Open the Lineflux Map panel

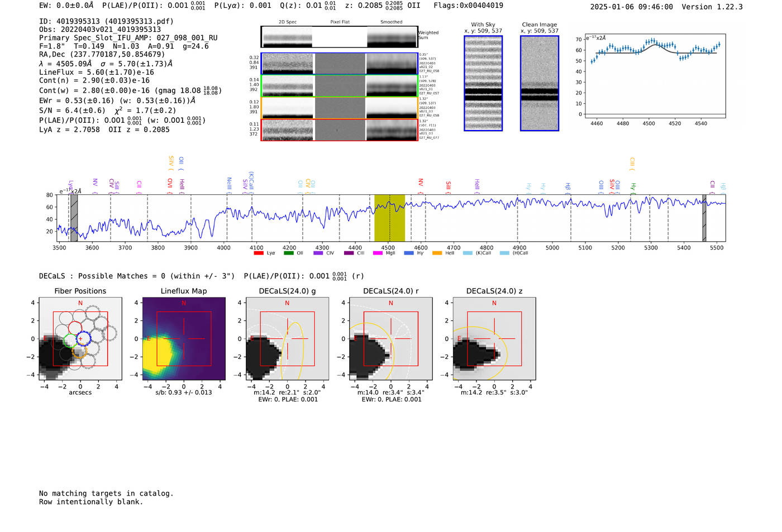coord(184,338)
